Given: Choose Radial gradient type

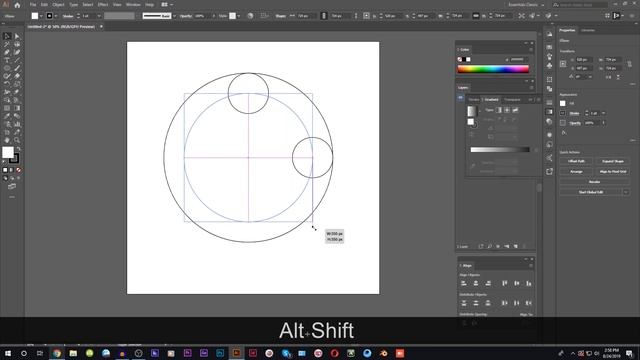Looking at the screenshot, I should point(507,110).
